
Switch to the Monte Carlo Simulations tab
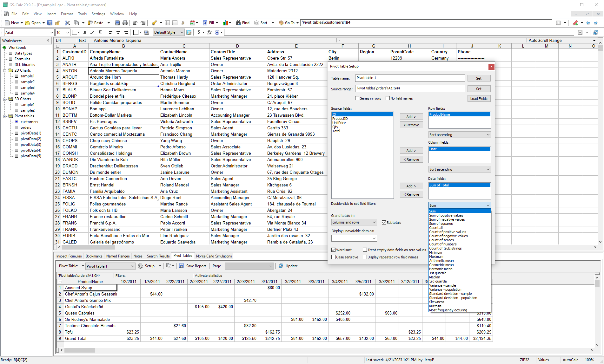tap(214, 256)
